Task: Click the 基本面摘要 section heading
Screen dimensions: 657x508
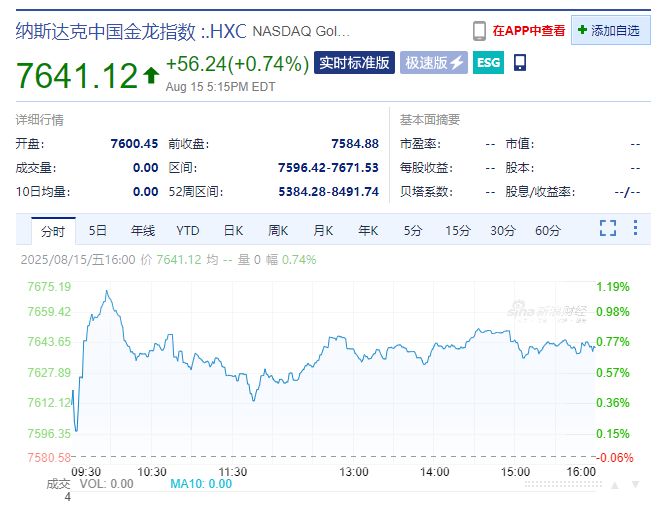Action: point(429,120)
